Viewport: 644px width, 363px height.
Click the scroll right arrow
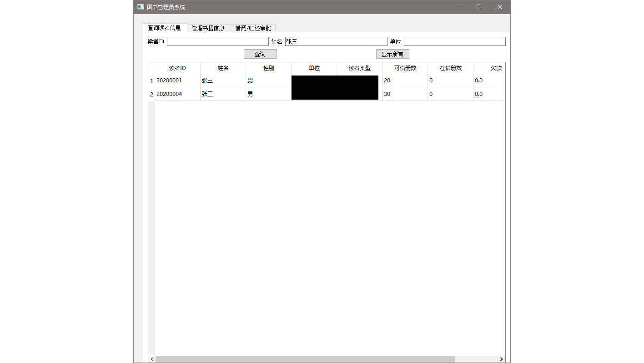[x=502, y=359]
